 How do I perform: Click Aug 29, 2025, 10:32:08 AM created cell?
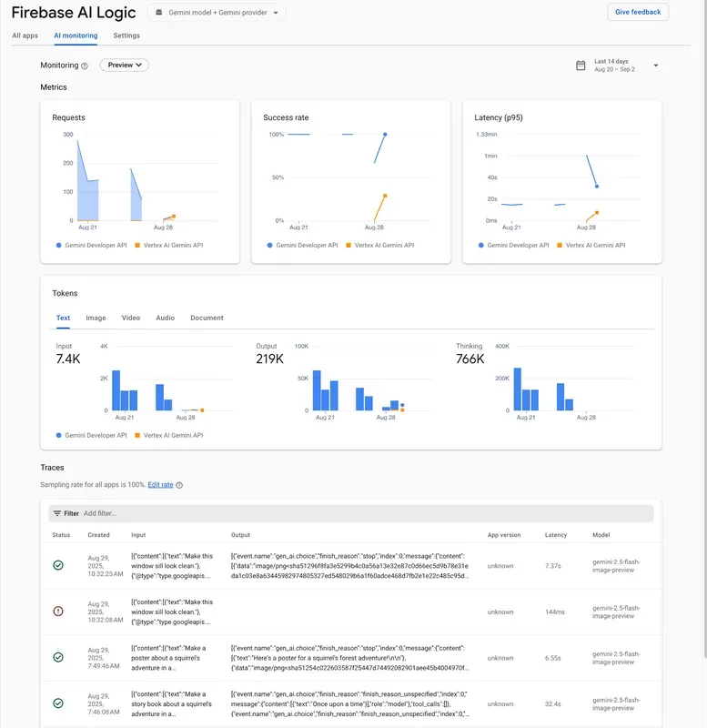(x=106, y=612)
